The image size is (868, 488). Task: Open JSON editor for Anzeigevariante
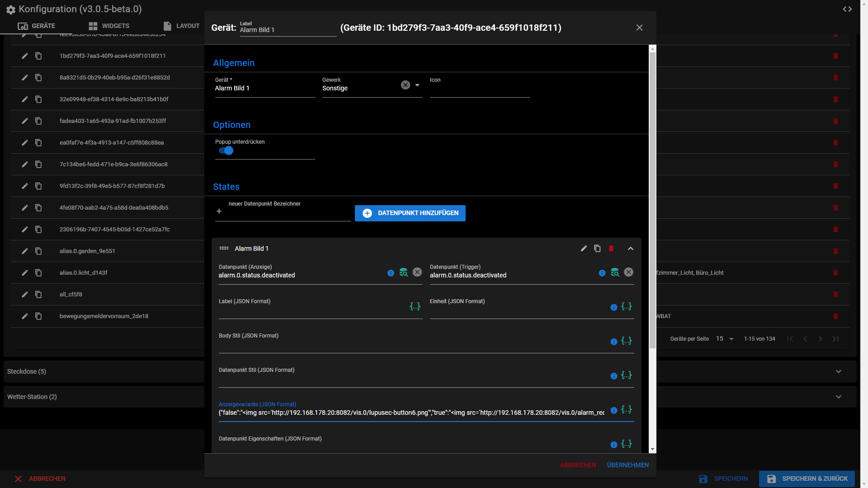[x=627, y=409]
